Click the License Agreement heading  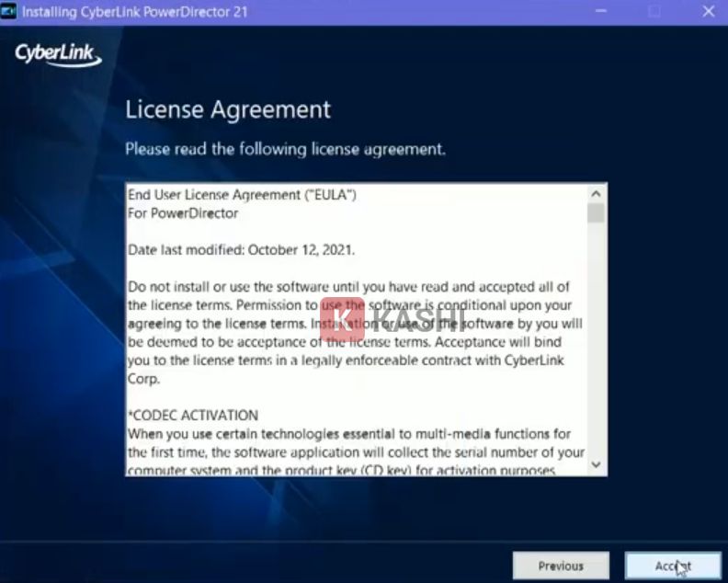[227, 109]
